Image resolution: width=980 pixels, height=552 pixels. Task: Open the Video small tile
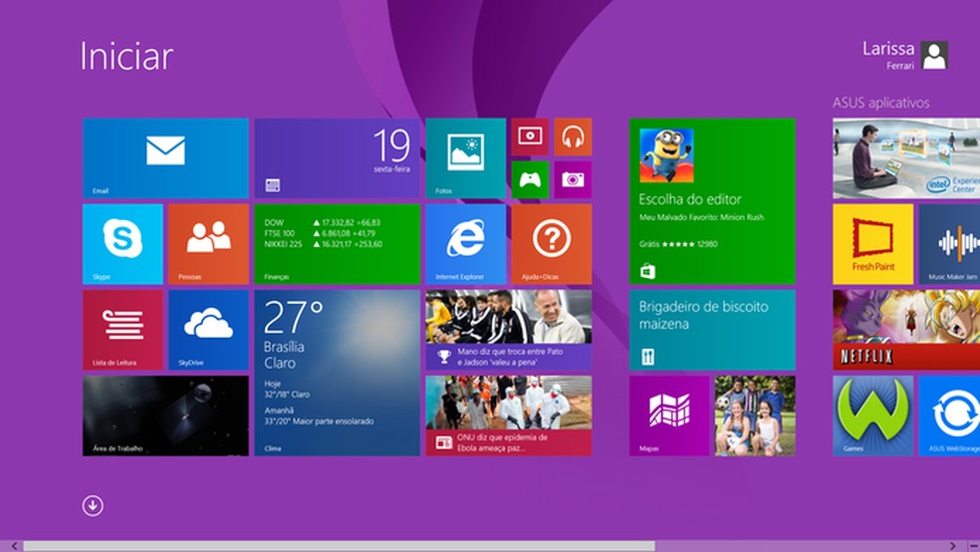[x=530, y=137]
